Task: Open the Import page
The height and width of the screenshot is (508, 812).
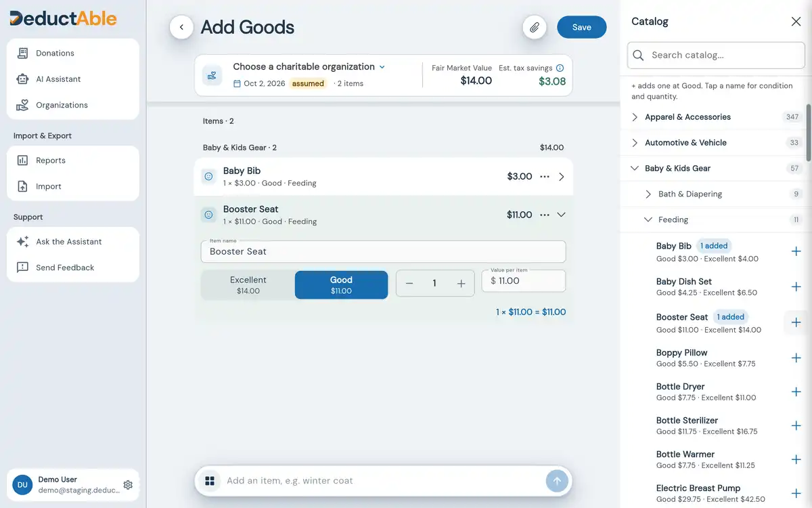Action: (73, 186)
